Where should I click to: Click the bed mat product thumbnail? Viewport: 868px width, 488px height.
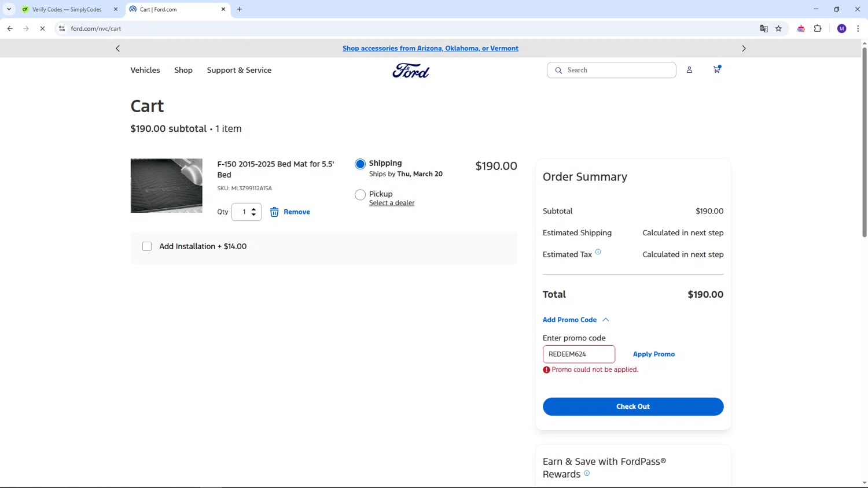[167, 186]
